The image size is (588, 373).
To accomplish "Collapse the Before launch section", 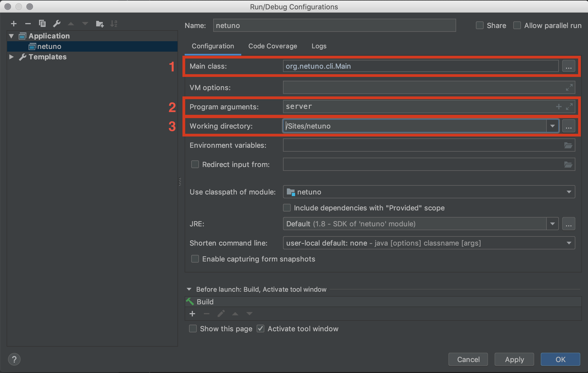I will (189, 289).
